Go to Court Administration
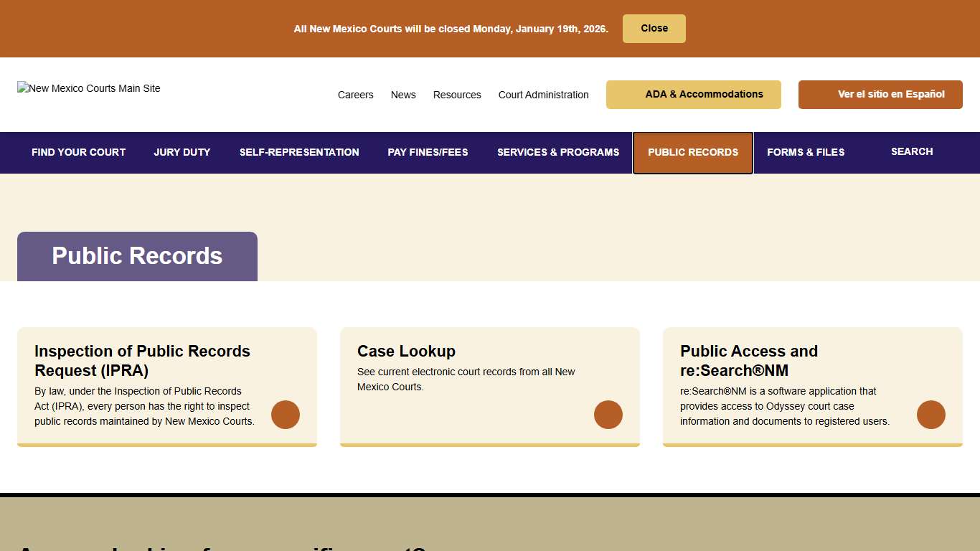This screenshot has height=551, width=980. 543,94
